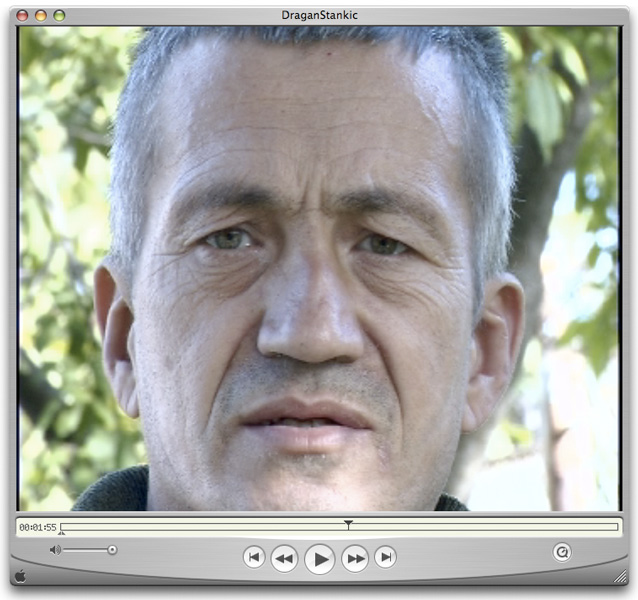Skip to the beginning of the movie
Image resolution: width=638 pixels, height=600 pixels.
click(x=254, y=557)
